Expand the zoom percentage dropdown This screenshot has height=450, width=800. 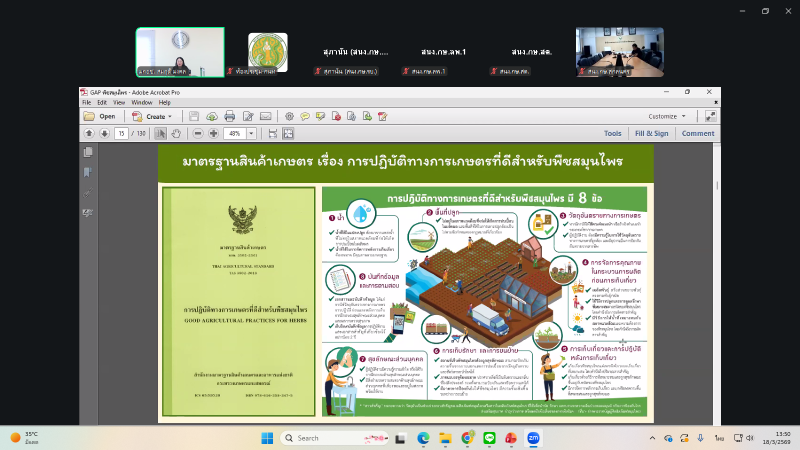[251, 133]
